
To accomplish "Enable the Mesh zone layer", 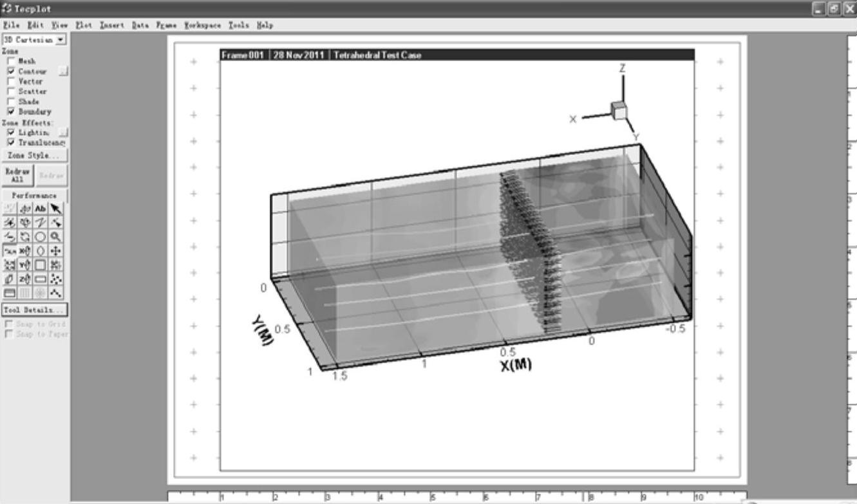I will coord(11,61).
